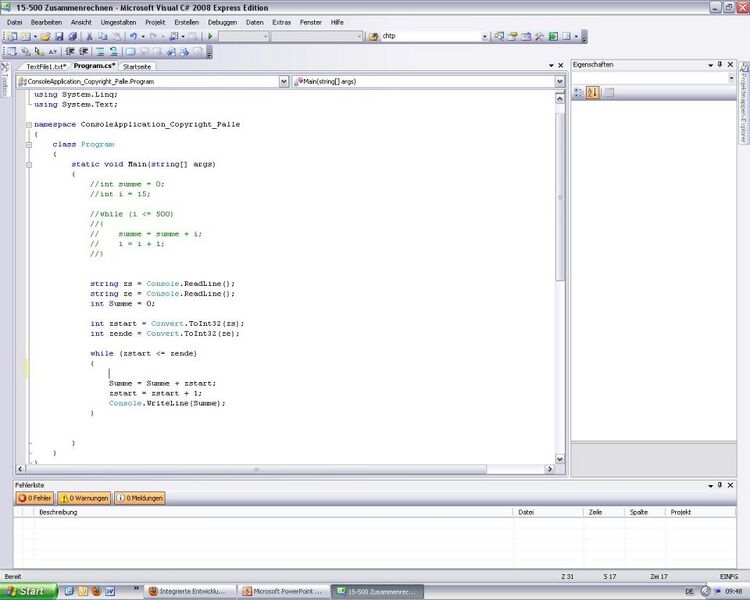Viewport: 750px width, 600px height.
Task: Close the Eigenschaften panel
Action: [x=730, y=64]
